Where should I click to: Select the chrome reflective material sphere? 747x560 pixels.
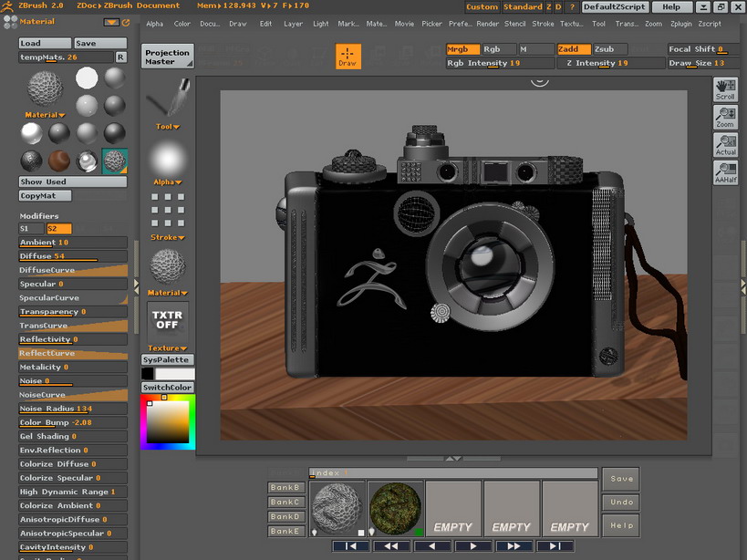(87, 161)
